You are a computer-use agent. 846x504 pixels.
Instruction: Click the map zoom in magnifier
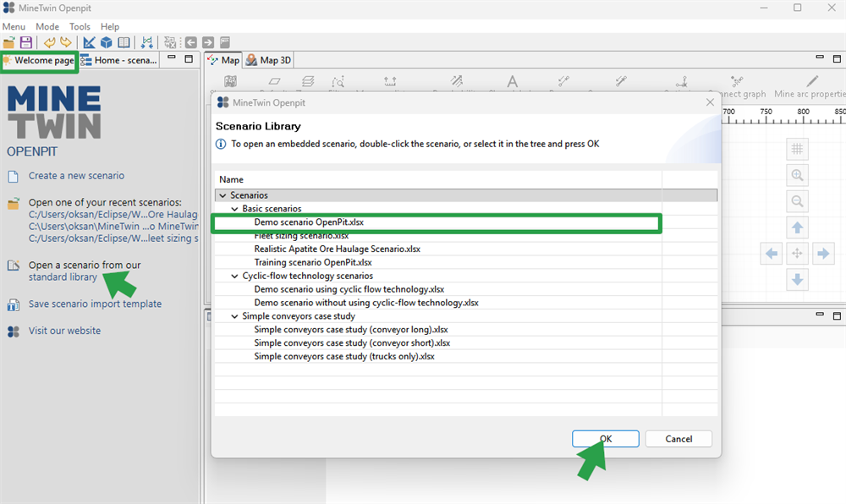(797, 175)
